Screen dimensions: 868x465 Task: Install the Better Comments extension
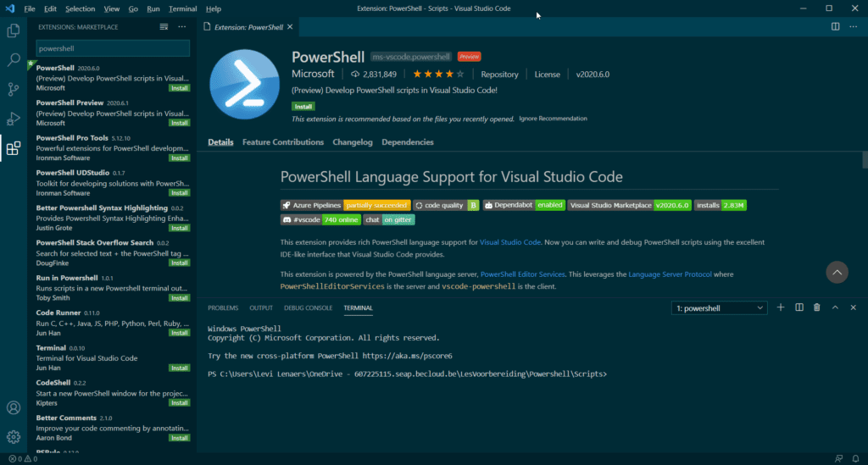tap(180, 438)
